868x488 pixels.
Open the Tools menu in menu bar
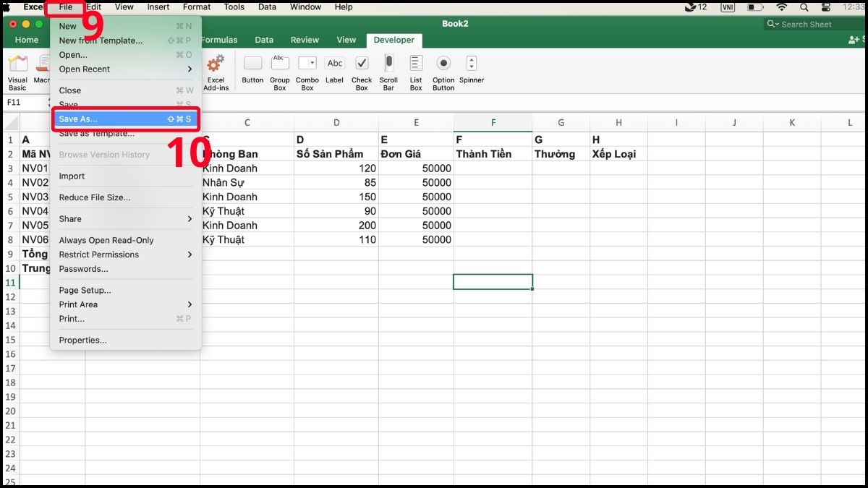pos(234,7)
